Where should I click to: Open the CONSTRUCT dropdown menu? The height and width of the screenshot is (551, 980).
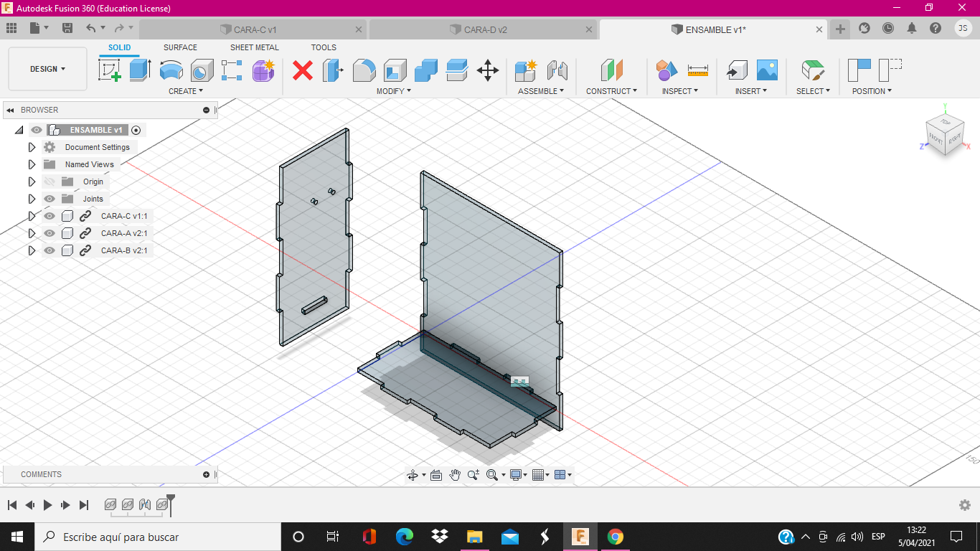coord(612,91)
